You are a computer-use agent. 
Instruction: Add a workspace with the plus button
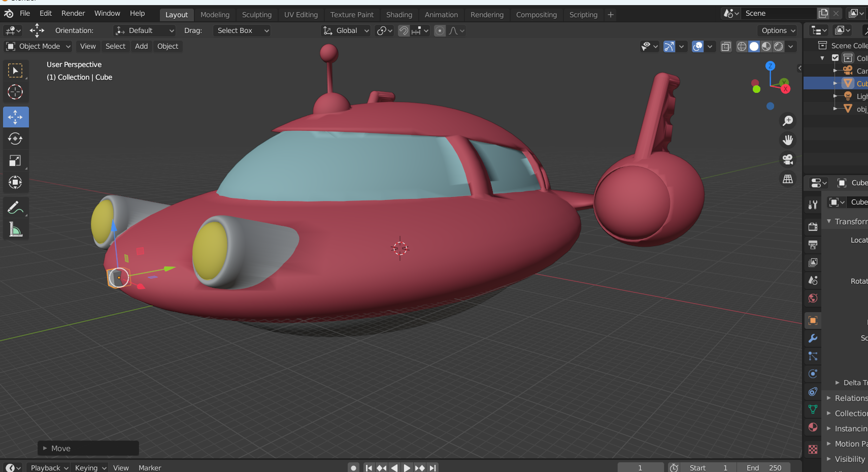(611, 15)
